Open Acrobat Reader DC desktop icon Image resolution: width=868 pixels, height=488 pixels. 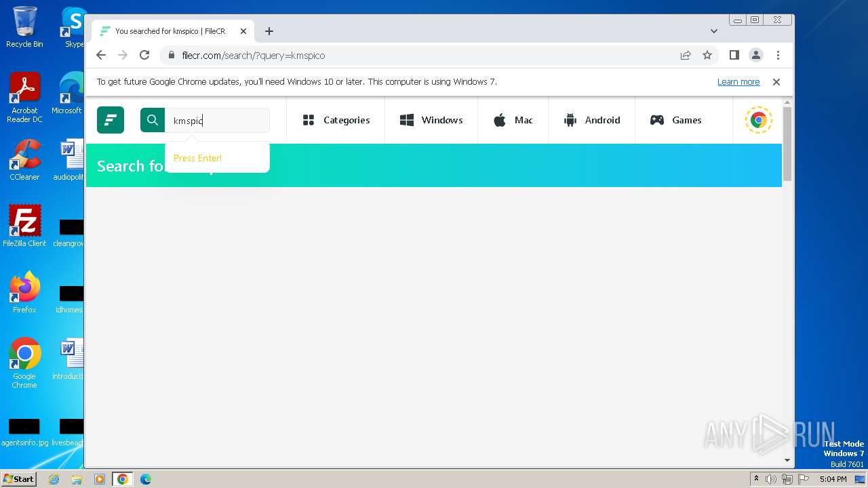click(x=24, y=98)
